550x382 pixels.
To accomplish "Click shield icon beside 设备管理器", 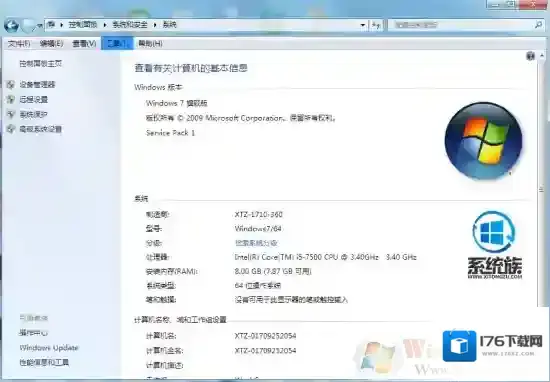I will tap(11, 85).
